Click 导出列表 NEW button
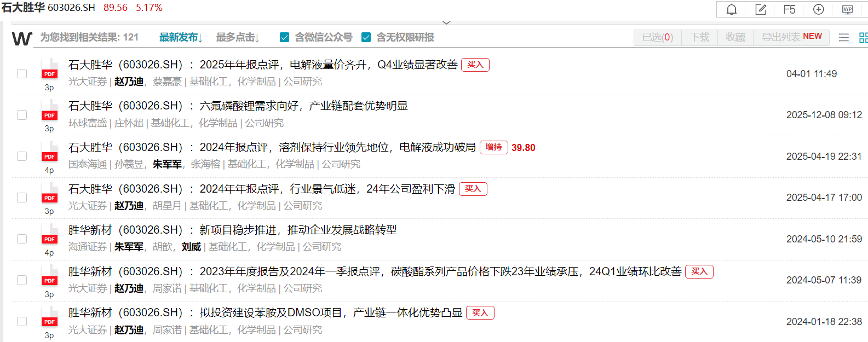 (x=792, y=37)
